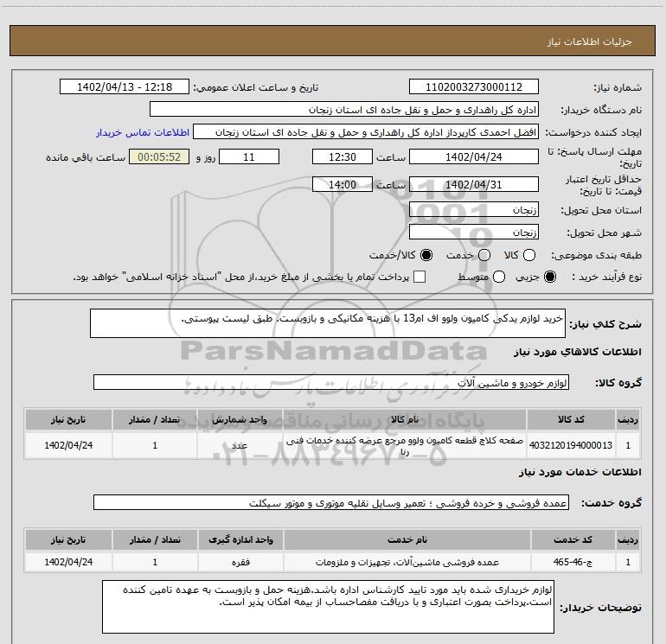Click the remaining days field 11
Image resolution: width=666 pixels, height=644 pixels.
[249, 156]
